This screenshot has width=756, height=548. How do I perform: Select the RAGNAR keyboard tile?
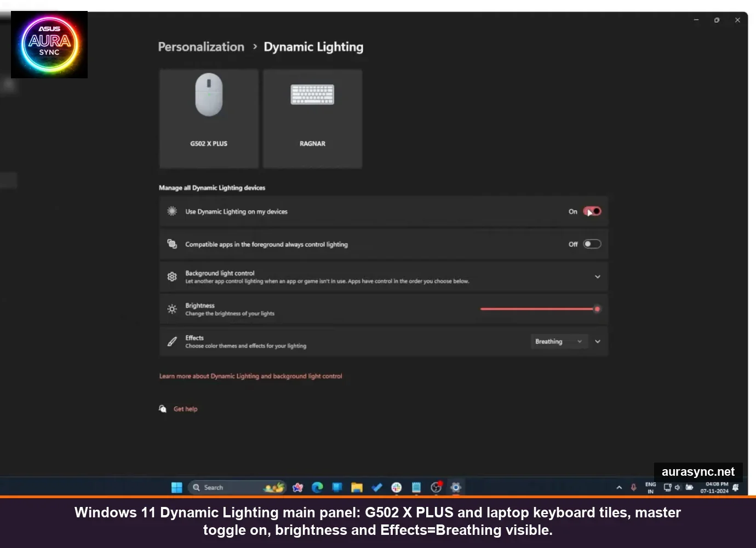[x=312, y=118]
